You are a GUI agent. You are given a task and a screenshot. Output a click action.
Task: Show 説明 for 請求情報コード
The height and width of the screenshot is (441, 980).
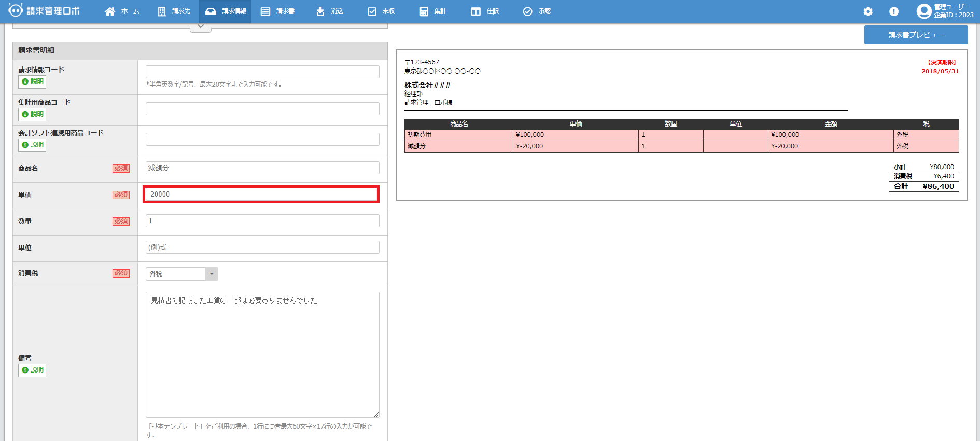(32, 81)
